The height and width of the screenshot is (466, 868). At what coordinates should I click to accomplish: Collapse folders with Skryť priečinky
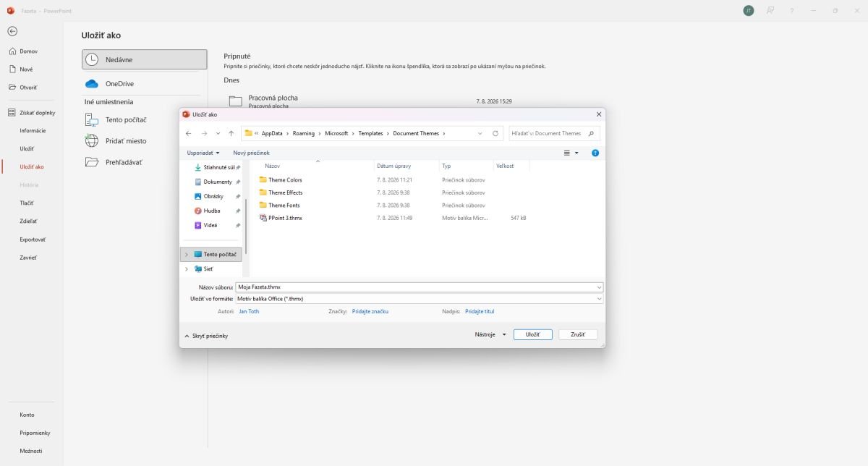tap(206, 336)
